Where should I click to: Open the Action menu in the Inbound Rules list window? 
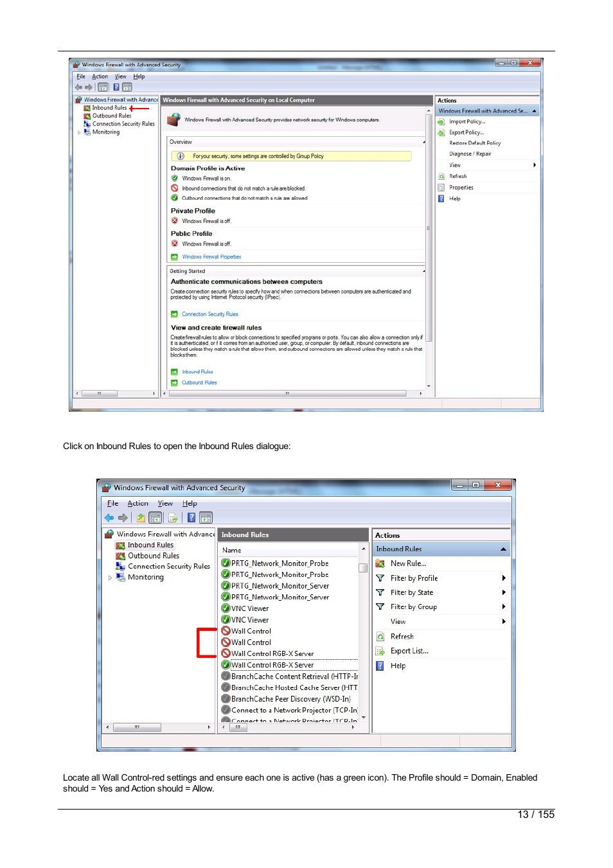pos(138,504)
